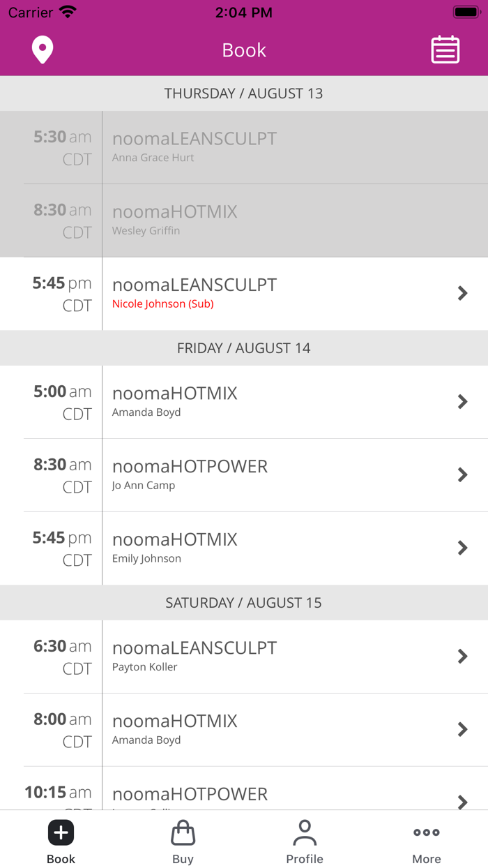The width and height of the screenshot is (488, 868).
Task: Choose Emily Johnson's noomaHOTMIX class
Action: [x=174, y=548]
